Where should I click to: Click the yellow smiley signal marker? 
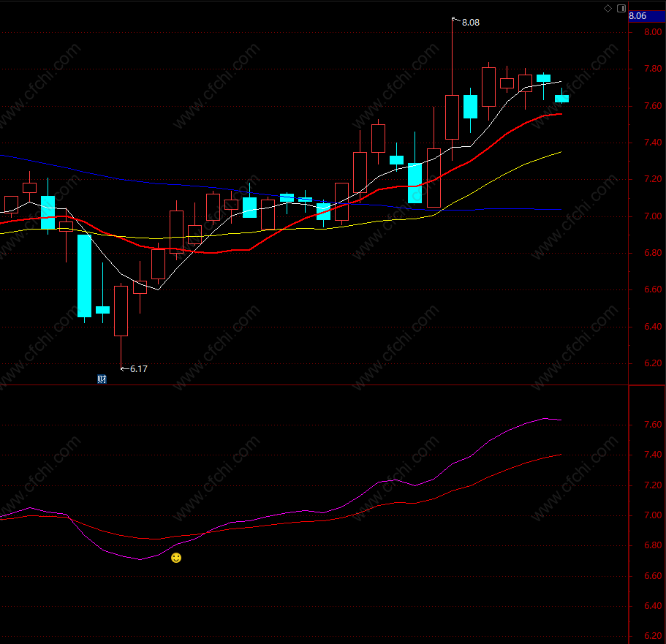pos(176,558)
